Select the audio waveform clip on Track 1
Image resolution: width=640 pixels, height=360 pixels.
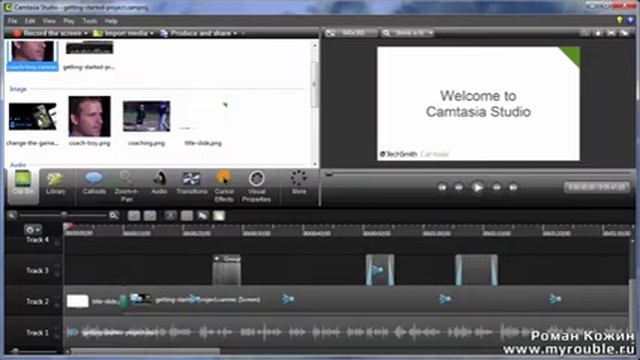[x=347, y=332]
